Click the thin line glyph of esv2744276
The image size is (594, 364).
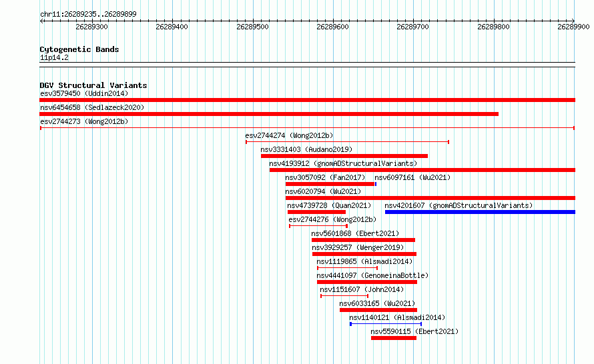pyautogui.click(x=318, y=226)
